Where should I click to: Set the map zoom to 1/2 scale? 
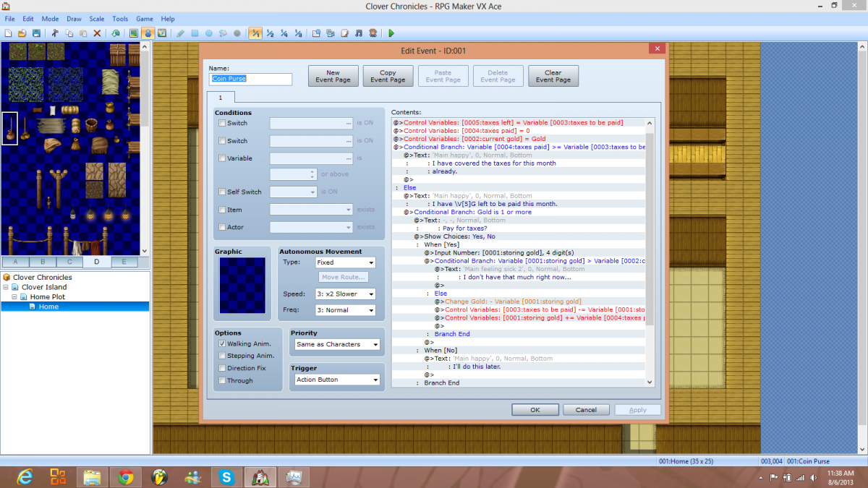[x=270, y=33]
